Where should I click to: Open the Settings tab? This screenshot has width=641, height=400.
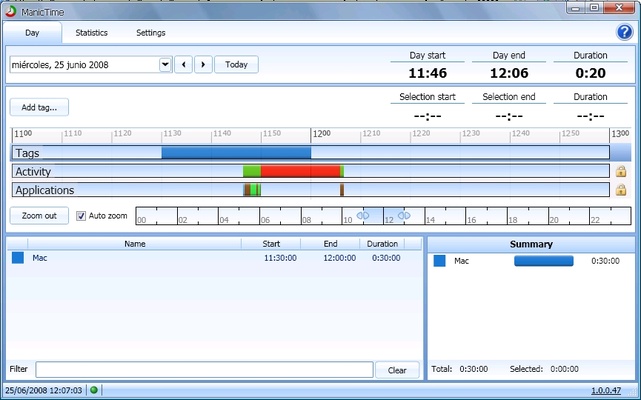click(x=151, y=33)
